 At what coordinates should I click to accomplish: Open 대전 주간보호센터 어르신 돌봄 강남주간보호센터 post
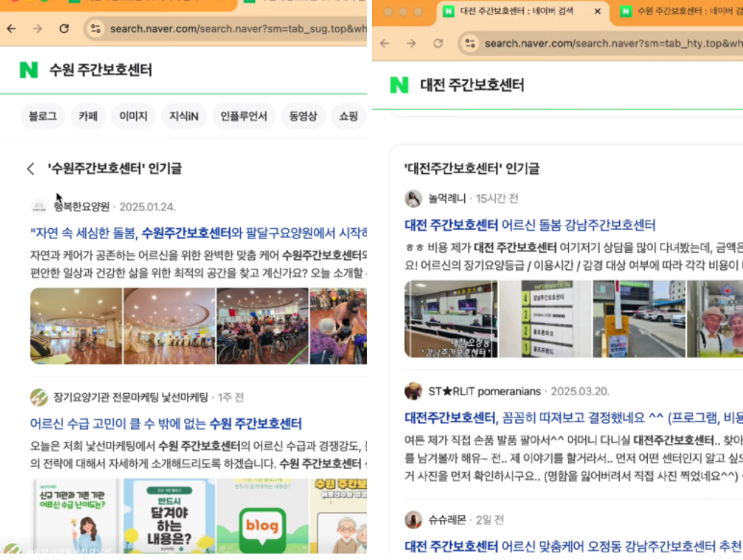[529, 225]
